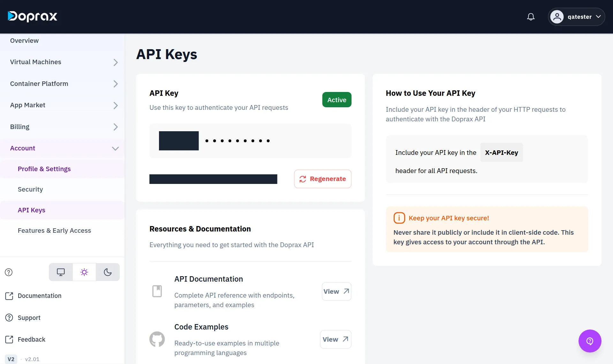Open the Feedback link
Viewport: 613px width, 364px height.
point(31,339)
